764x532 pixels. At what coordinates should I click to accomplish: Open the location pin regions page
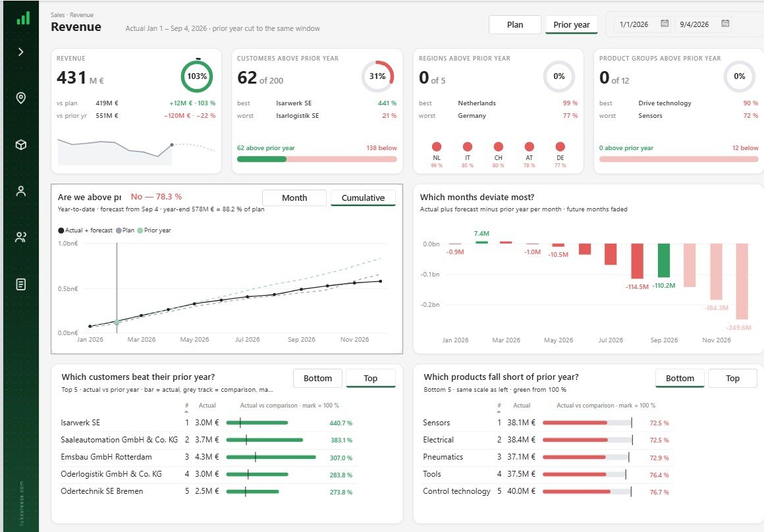[x=20, y=98]
